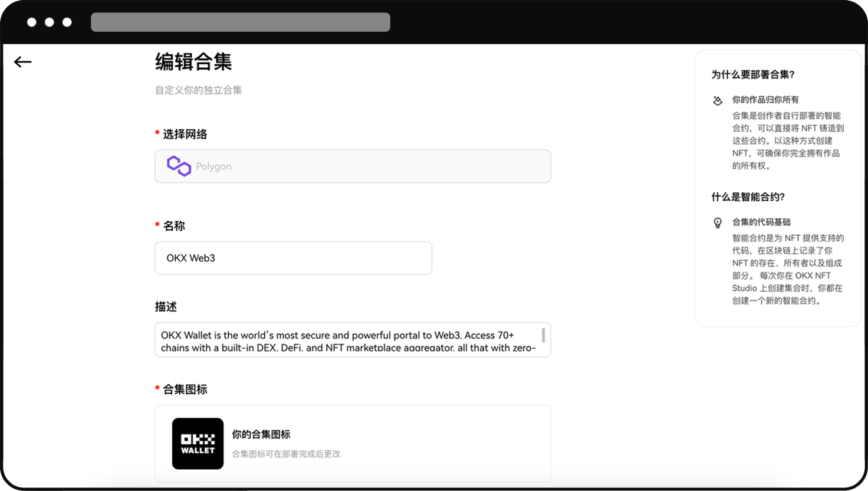Click the 合集的代码基础 subheading

(x=761, y=222)
